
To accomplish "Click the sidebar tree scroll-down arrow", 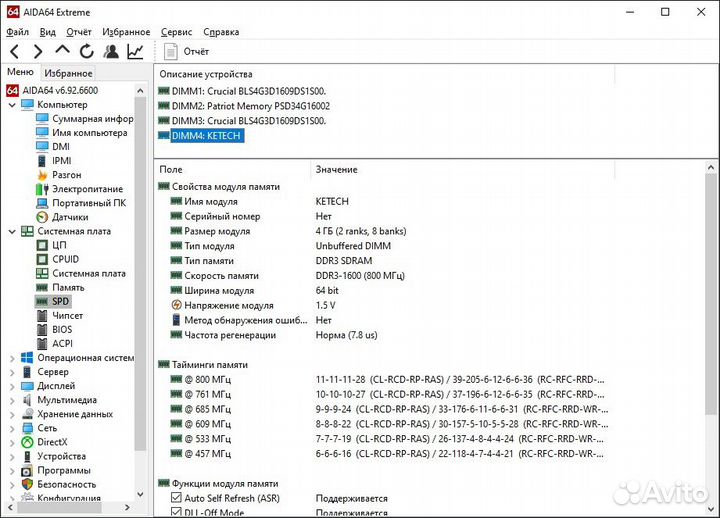I will click(x=141, y=495).
